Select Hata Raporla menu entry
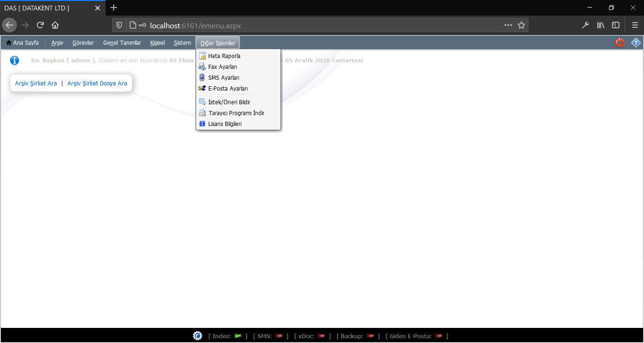This screenshot has width=644, height=343. click(x=224, y=56)
